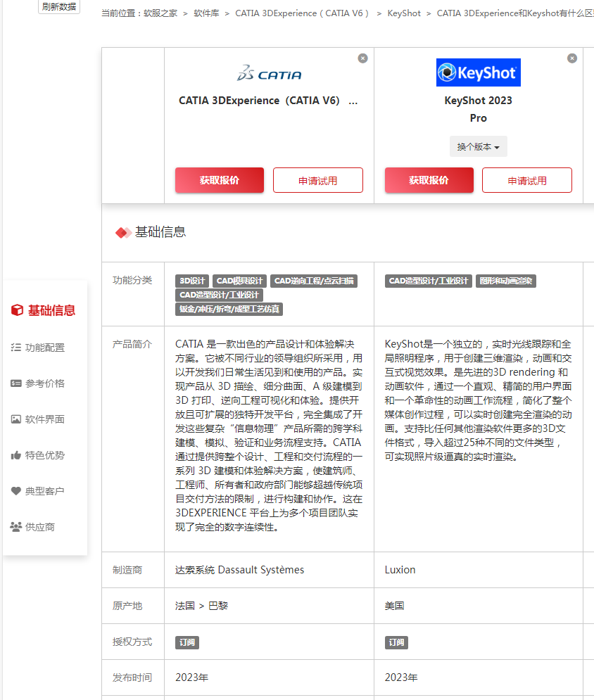Click the 法国 > 巴黎 origin text
Viewport: 594px width, 700px height.
201,606
